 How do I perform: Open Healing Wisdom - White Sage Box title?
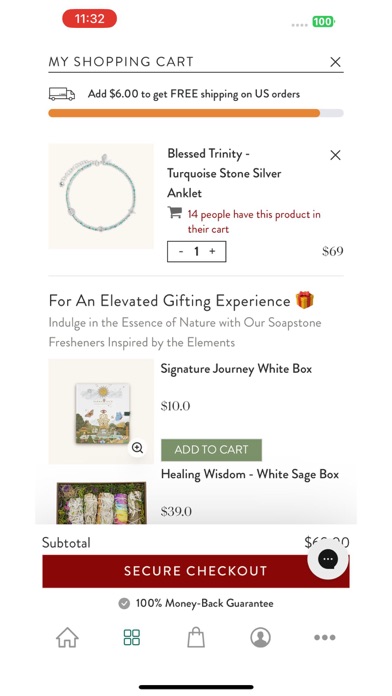pos(250,474)
